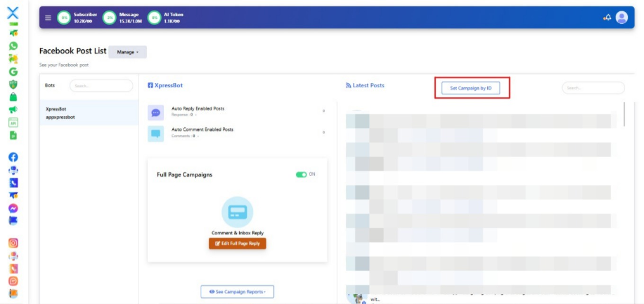Image resolution: width=644 pixels, height=304 pixels.
Task: Click the Set Campaign by ID button
Action: 471,88
